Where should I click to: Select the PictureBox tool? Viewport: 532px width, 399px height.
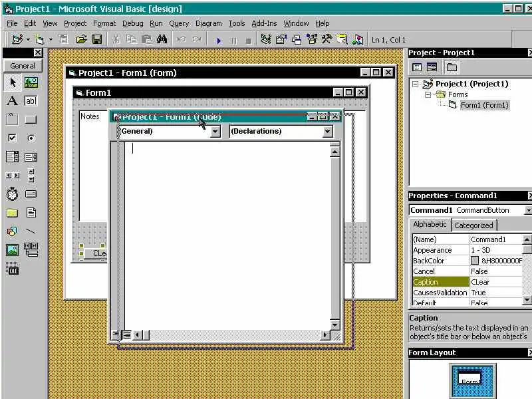coord(31,82)
